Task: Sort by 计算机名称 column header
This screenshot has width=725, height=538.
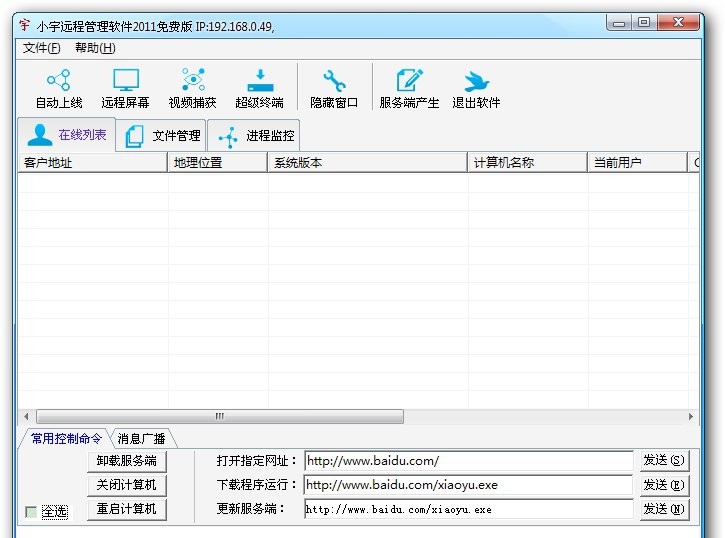Action: point(528,163)
